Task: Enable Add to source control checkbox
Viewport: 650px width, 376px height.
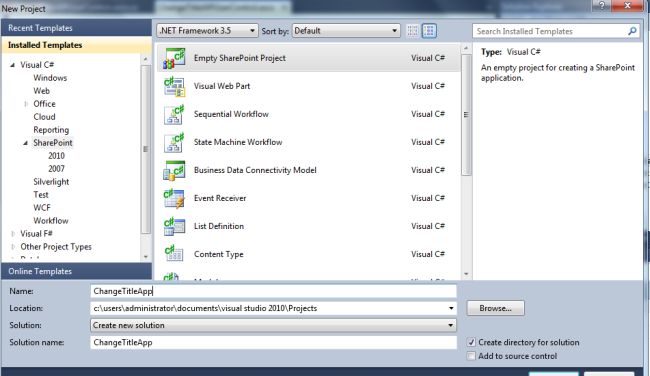Action: 471,356
